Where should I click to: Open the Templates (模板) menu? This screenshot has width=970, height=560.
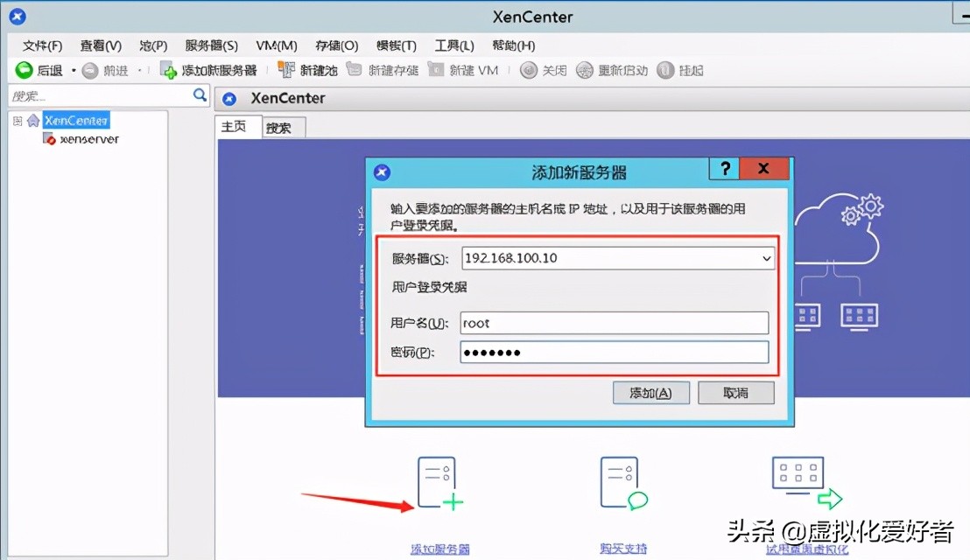[397, 45]
